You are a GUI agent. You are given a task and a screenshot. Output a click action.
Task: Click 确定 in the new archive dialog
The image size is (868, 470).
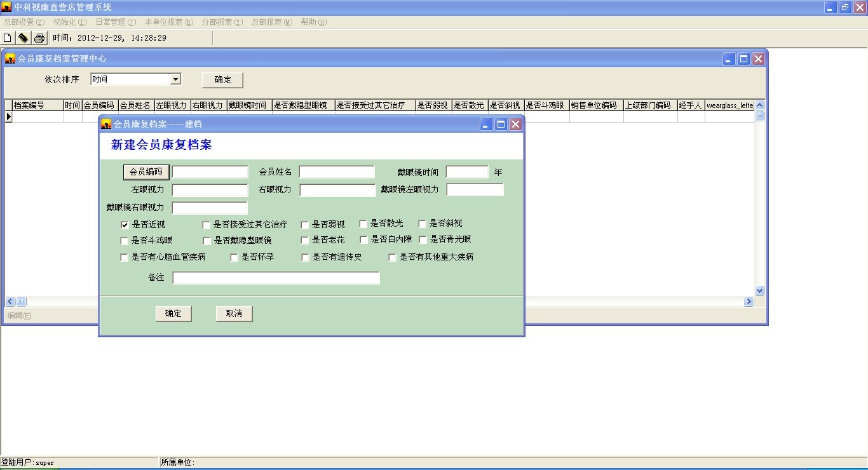click(x=173, y=314)
